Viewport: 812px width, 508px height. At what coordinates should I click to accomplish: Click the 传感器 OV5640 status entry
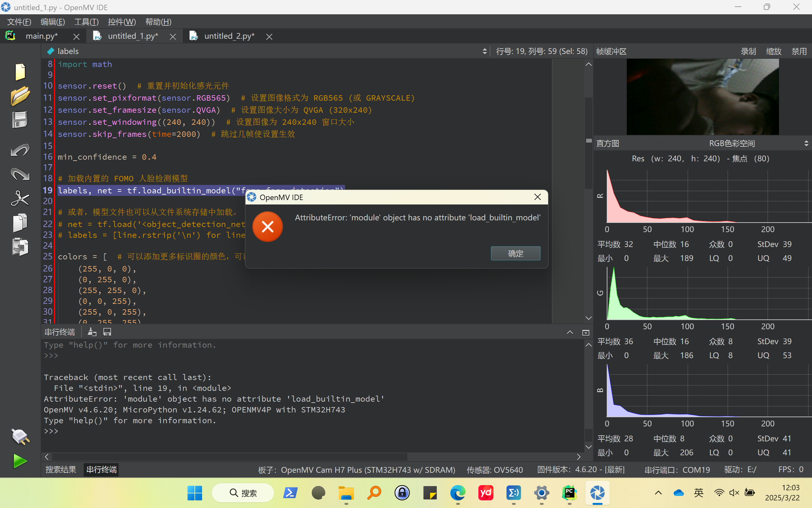(x=494, y=470)
